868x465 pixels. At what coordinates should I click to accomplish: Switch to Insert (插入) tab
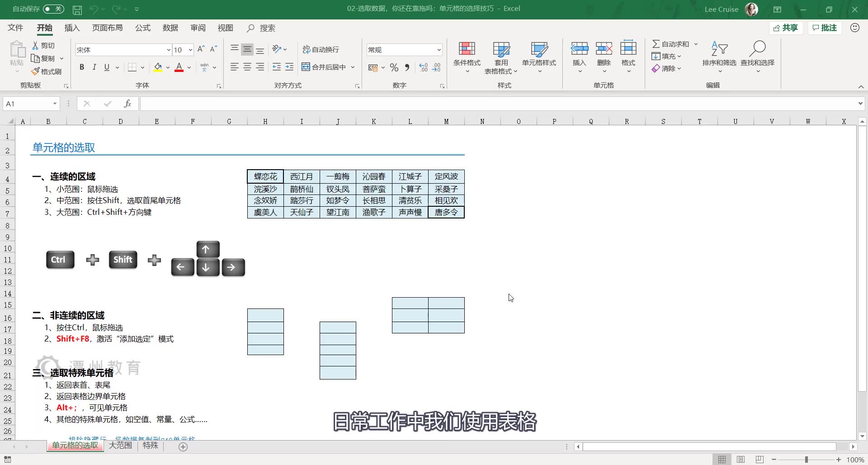(72, 28)
